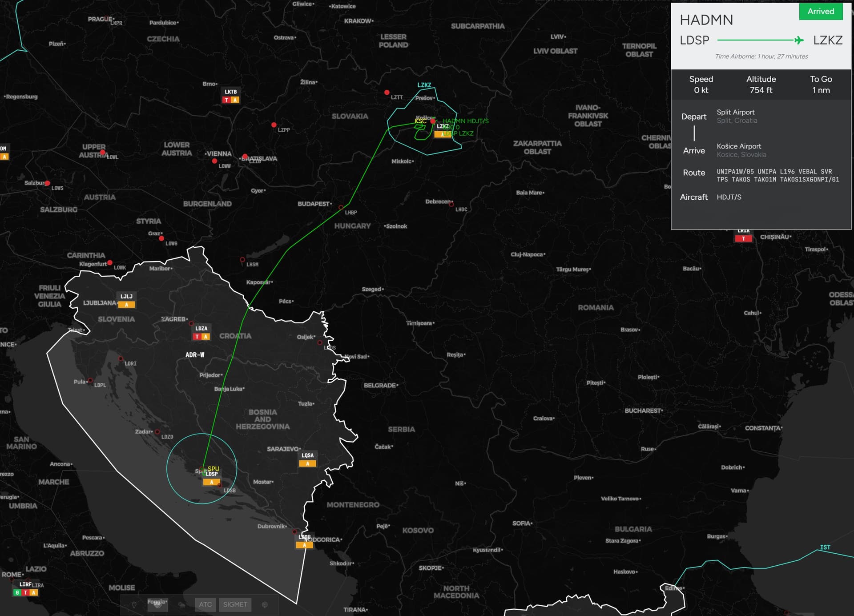Image resolution: width=854 pixels, height=616 pixels.
Task: Click the LDSP departure code in panel
Action: coord(694,40)
